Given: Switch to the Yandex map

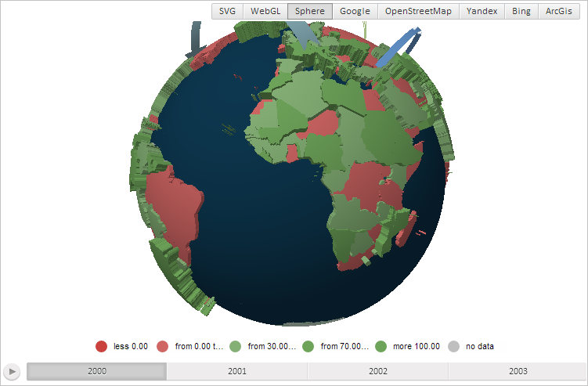Looking at the screenshot, I should [482, 11].
